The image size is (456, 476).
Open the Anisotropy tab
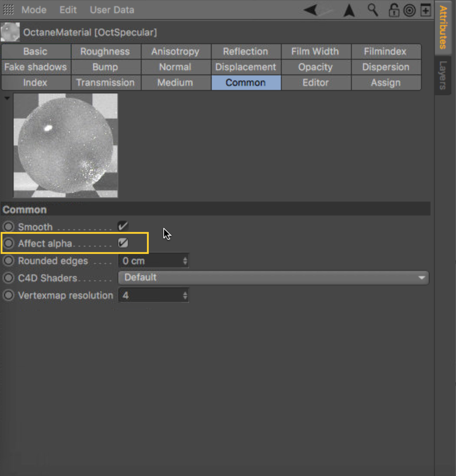(176, 52)
